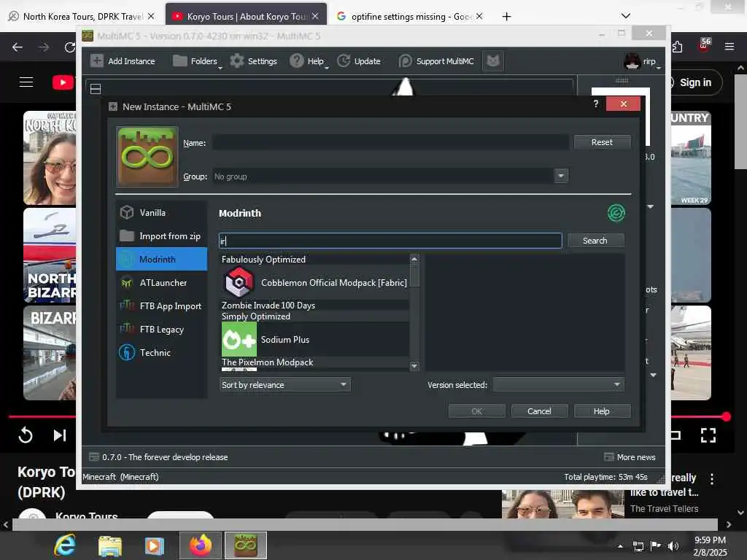Open the Version selected dropdown
Viewport: 747px width, 560px height.
coord(558,384)
